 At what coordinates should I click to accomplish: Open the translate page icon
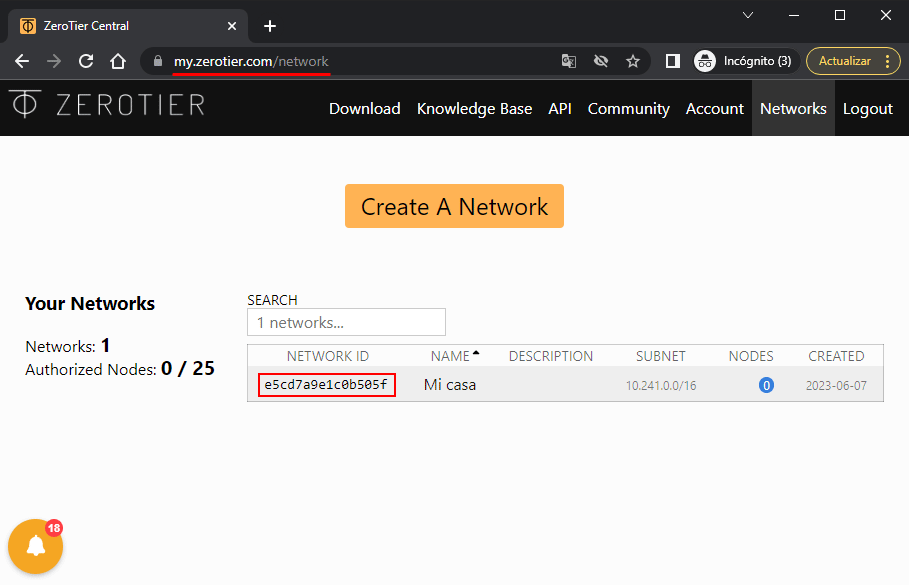[569, 61]
